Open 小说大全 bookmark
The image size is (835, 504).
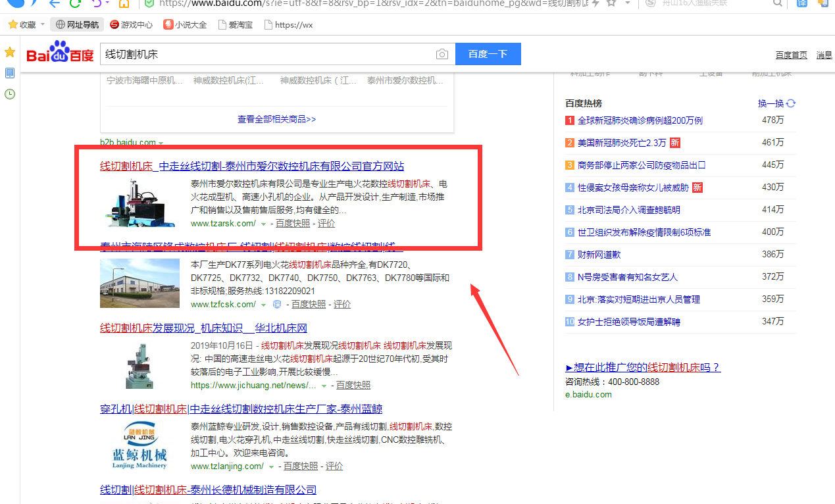(185, 25)
